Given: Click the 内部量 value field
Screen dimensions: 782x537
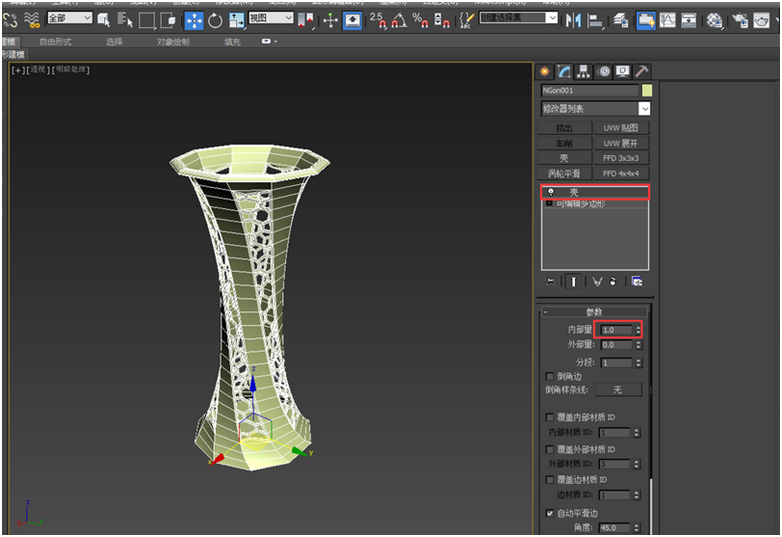Looking at the screenshot, I should point(617,330).
